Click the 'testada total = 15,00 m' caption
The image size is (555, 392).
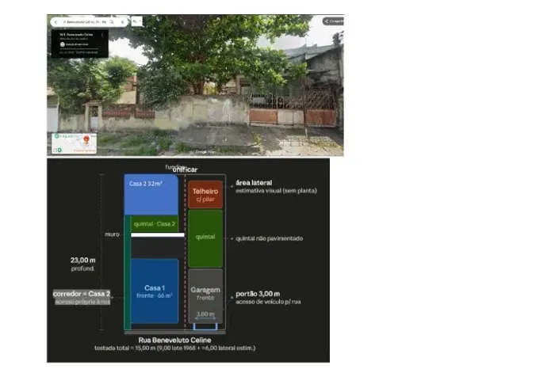click(175, 348)
